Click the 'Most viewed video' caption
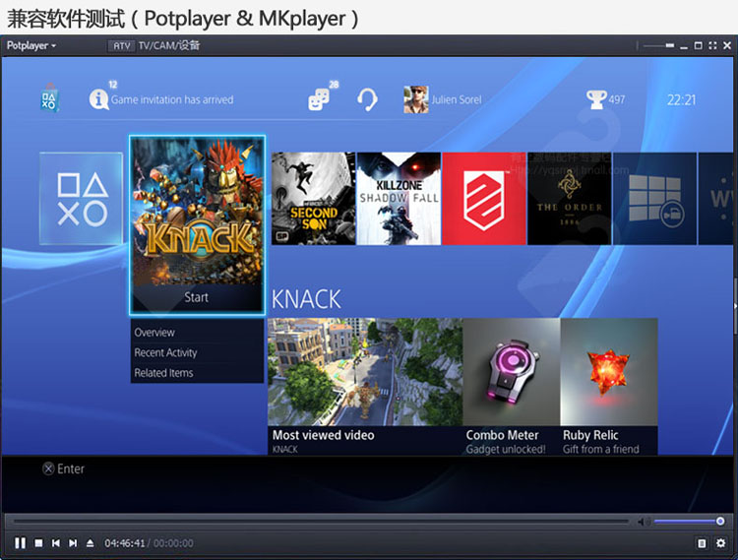Viewport: 738px width, 560px height. [324, 435]
